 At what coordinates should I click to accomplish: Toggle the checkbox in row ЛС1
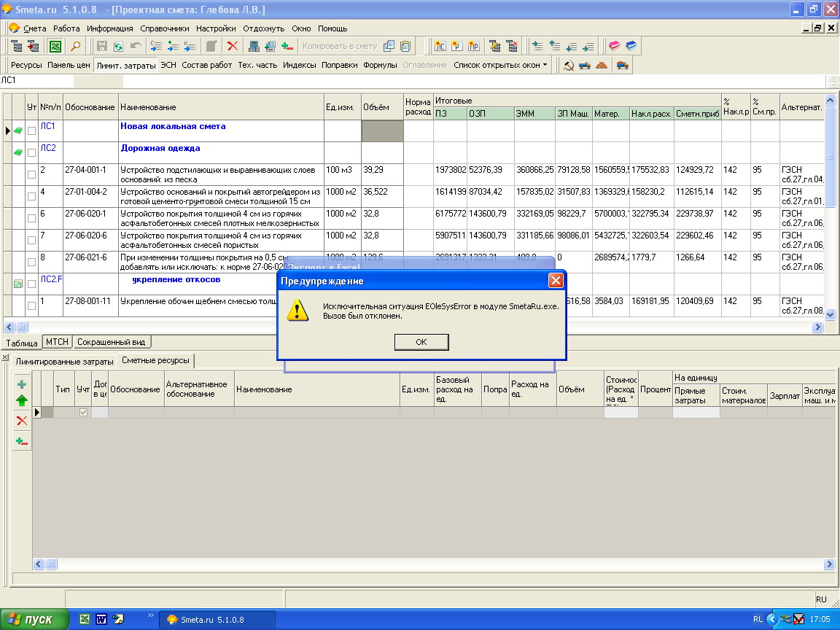31,131
